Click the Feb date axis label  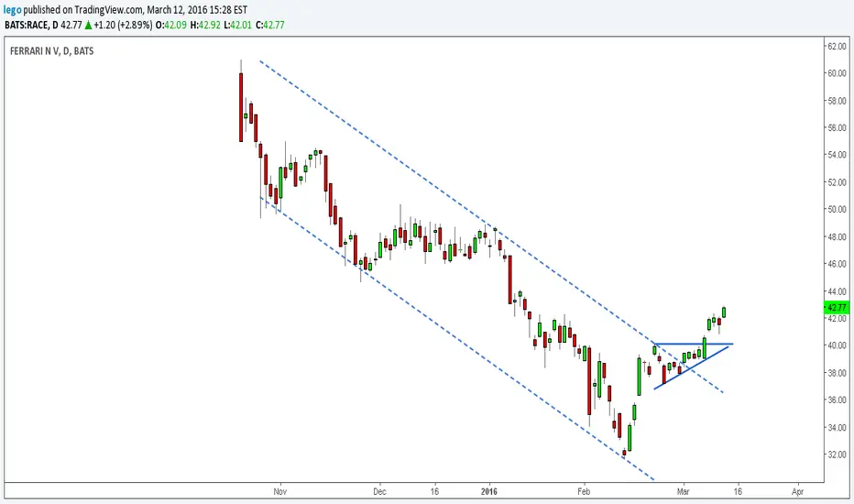[x=584, y=491]
